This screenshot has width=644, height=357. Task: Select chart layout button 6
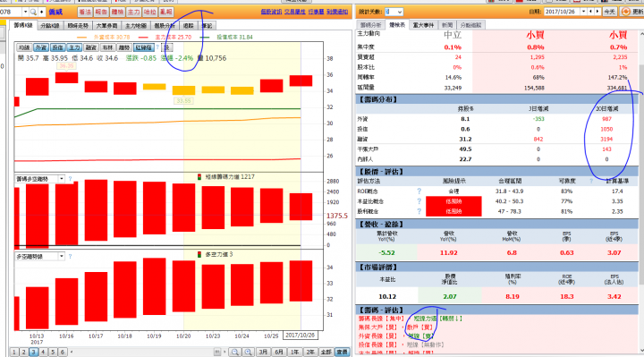click(x=63, y=352)
